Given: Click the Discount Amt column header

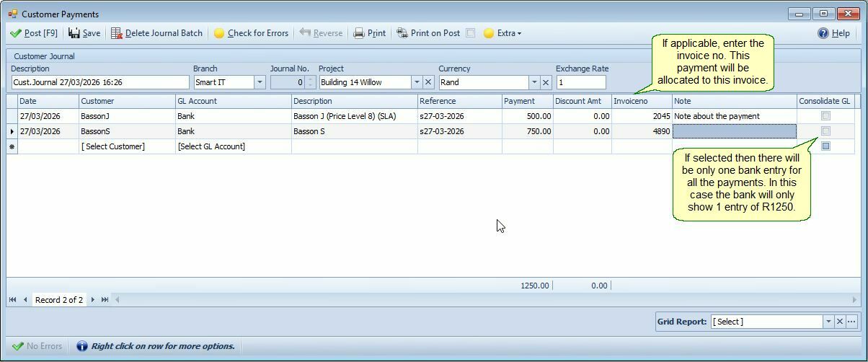Looking at the screenshot, I should point(583,101).
